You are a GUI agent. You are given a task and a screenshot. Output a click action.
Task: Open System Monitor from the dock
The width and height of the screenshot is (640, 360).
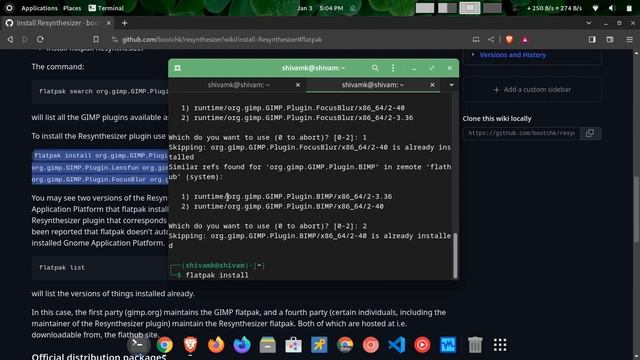[x=448, y=345]
